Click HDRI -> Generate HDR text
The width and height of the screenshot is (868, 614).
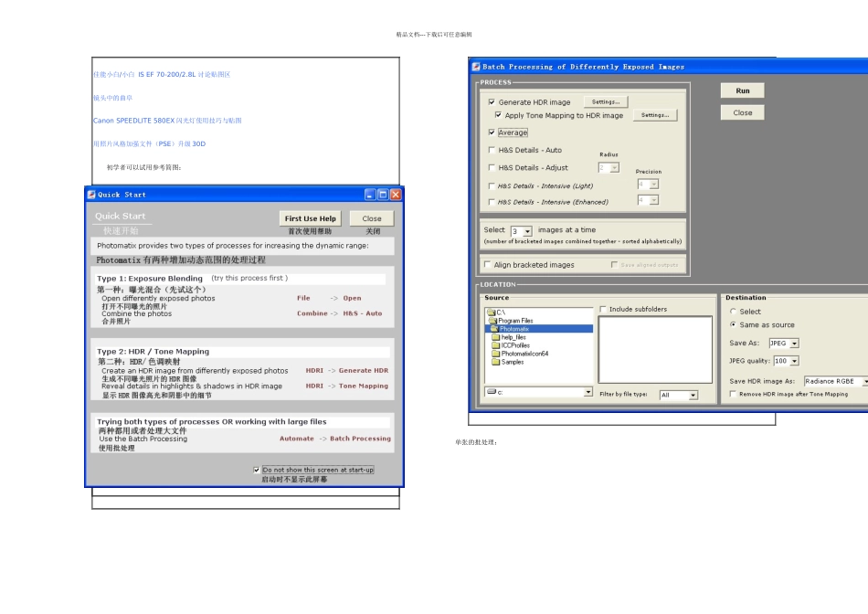click(x=347, y=370)
